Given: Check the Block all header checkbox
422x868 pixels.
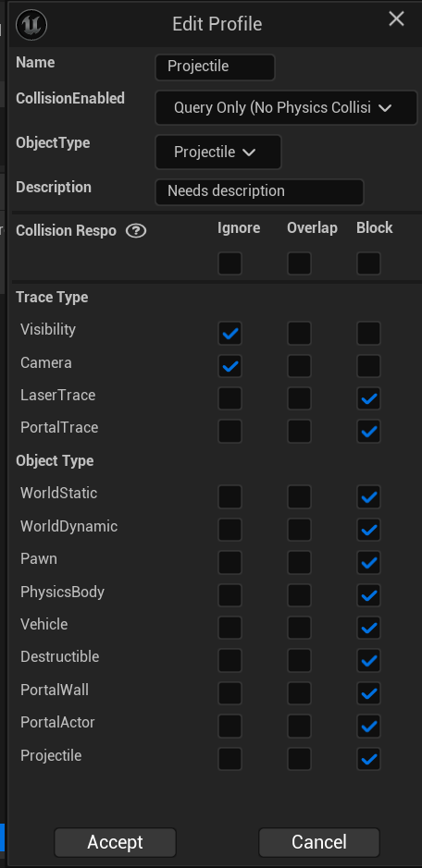Looking at the screenshot, I should [368, 263].
